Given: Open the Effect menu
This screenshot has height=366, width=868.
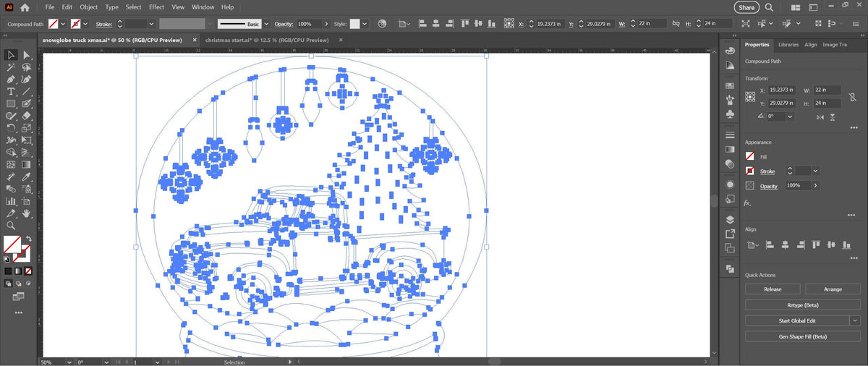Looking at the screenshot, I should point(157,7).
